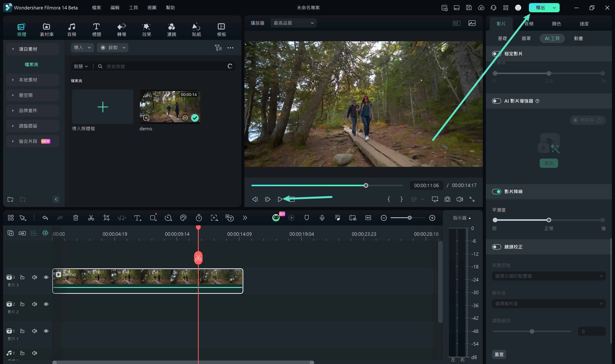
Task: Toggle the timeline link icon
Action: click(22, 233)
